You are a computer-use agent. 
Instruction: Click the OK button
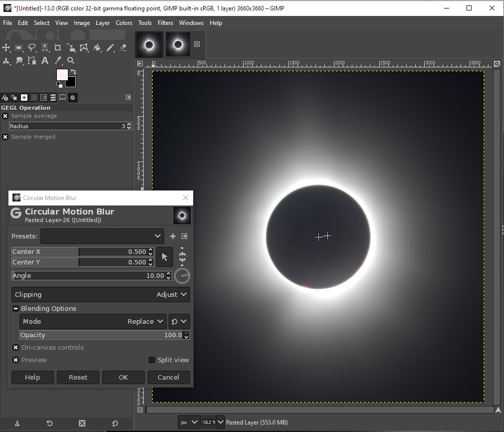tap(123, 377)
